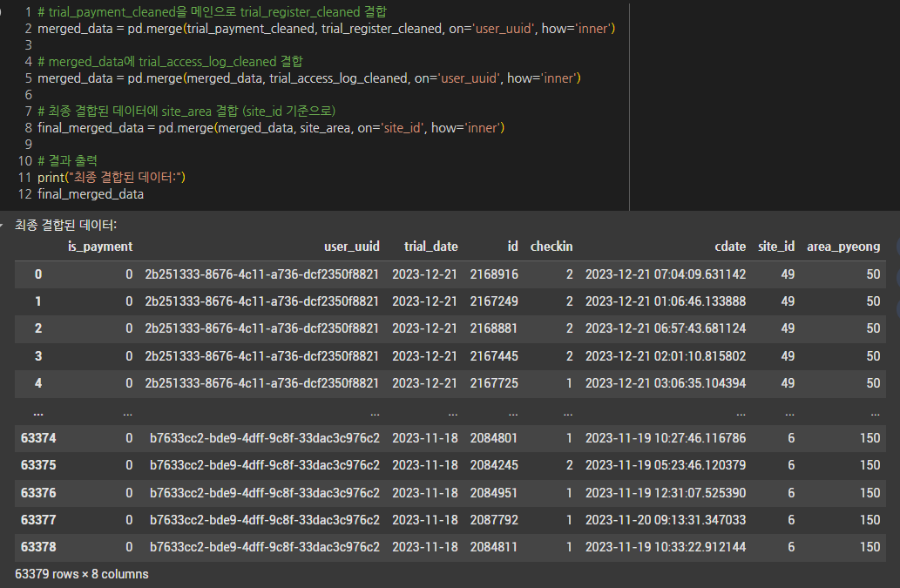This screenshot has height=588, width=900.
Task: Click cdate value 2023-11-19 05:23:46.120379
Action: click(666, 465)
